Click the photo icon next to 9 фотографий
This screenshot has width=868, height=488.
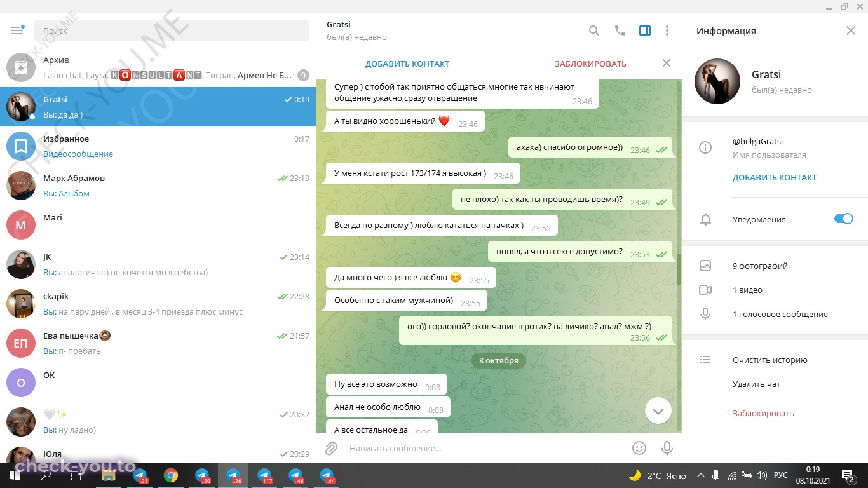coord(705,266)
